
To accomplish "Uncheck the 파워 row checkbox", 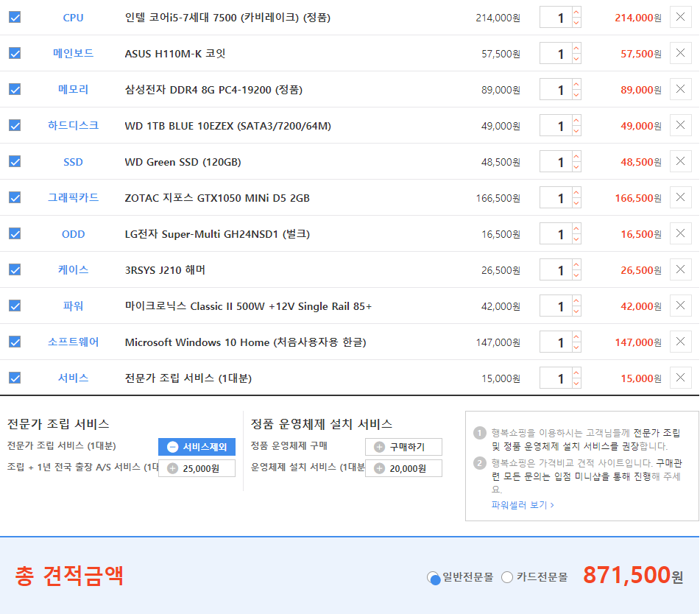I will [x=15, y=306].
